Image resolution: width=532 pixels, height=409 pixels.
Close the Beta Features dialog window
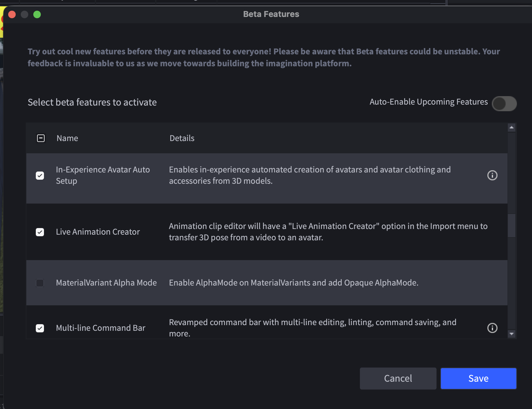12,14
